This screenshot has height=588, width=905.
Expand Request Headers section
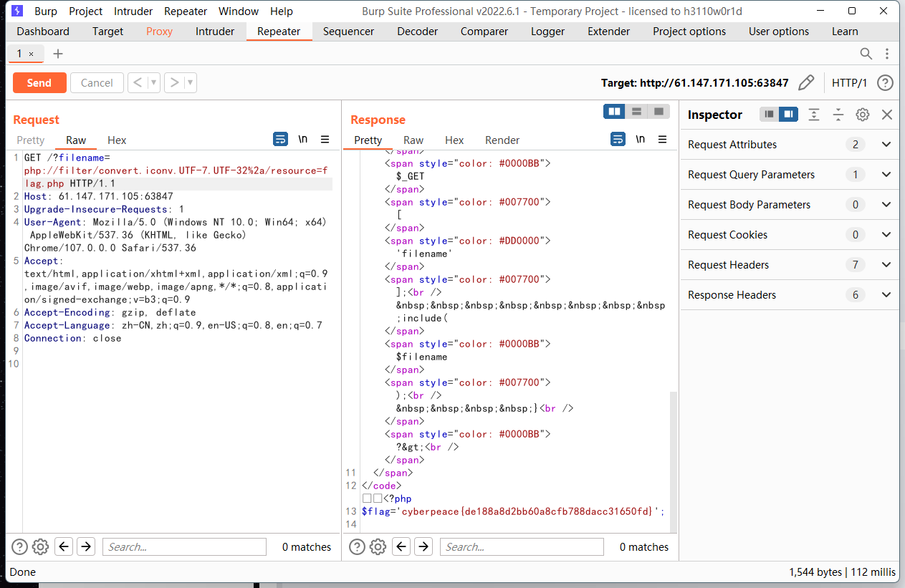pyautogui.click(x=790, y=265)
